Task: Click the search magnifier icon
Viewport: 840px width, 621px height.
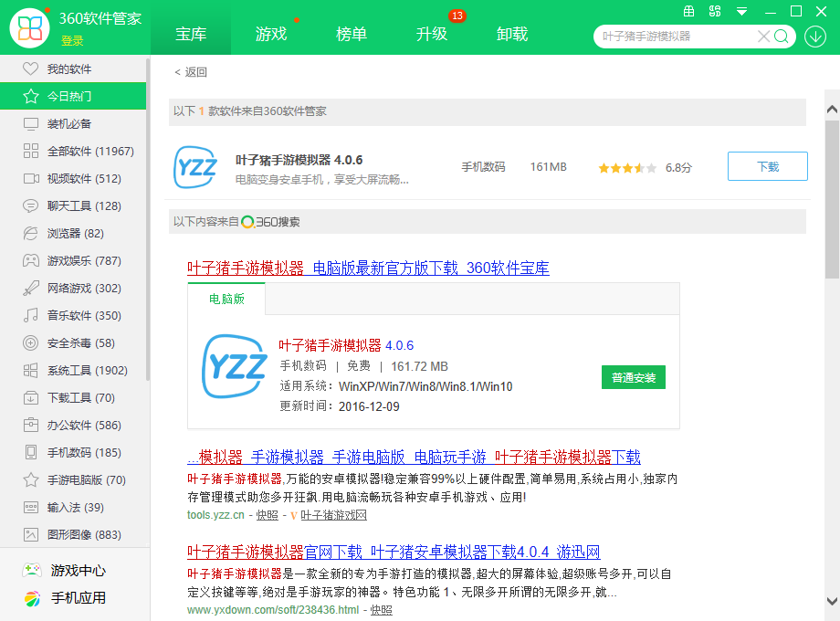Action: pos(782,37)
